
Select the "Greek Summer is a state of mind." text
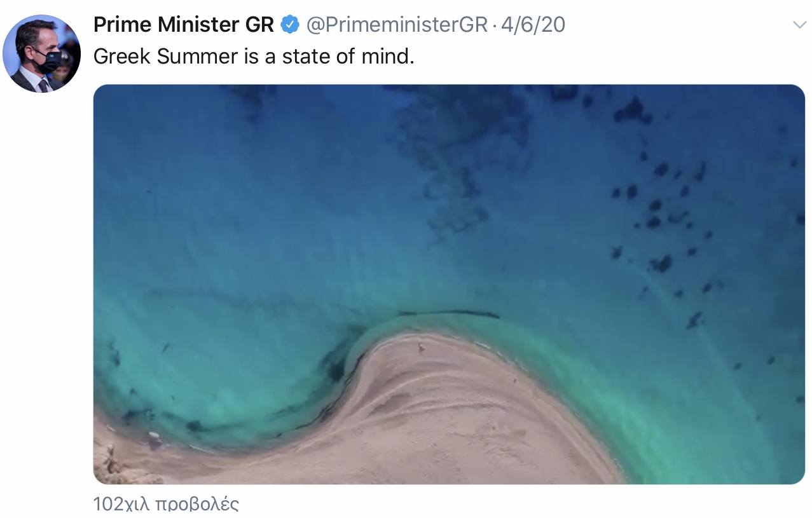pyautogui.click(x=254, y=57)
